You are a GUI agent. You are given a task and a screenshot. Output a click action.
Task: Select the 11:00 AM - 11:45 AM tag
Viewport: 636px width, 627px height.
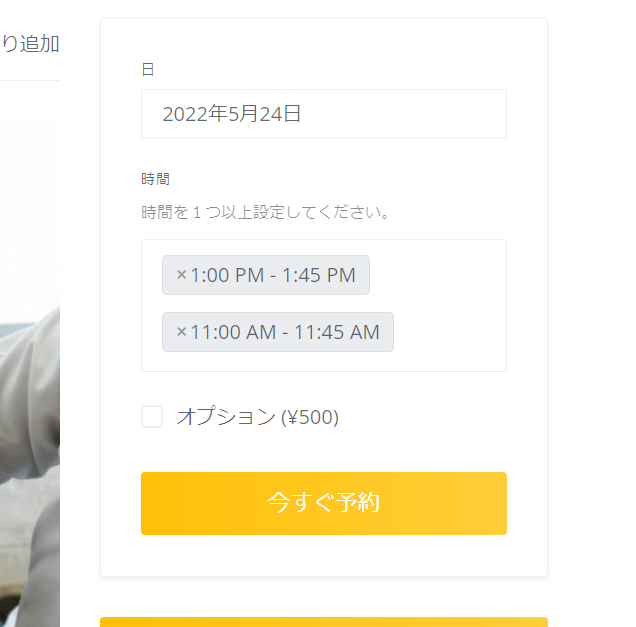[285, 332]
